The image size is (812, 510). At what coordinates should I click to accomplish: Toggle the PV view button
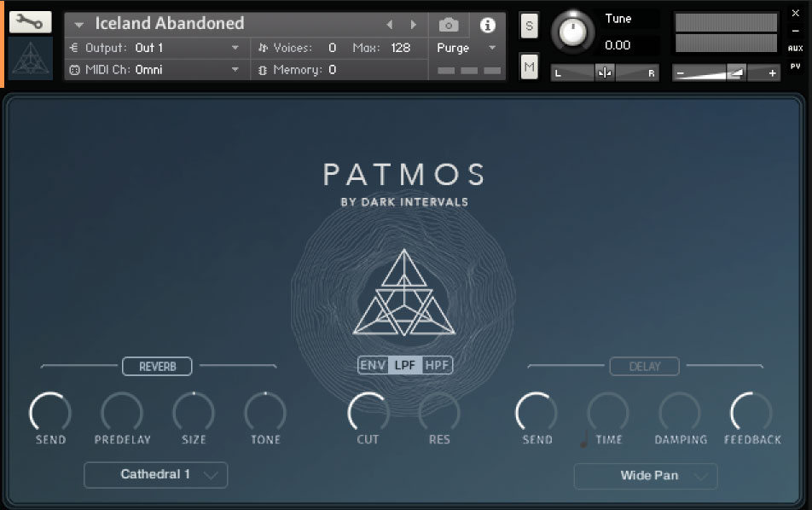[x=796, y=67]
